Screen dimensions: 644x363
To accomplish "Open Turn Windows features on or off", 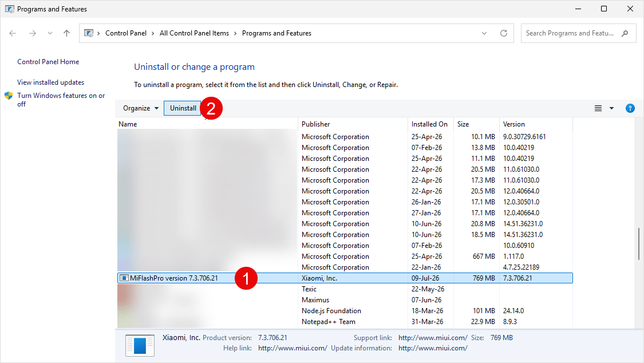I will [x=61, y=100].
